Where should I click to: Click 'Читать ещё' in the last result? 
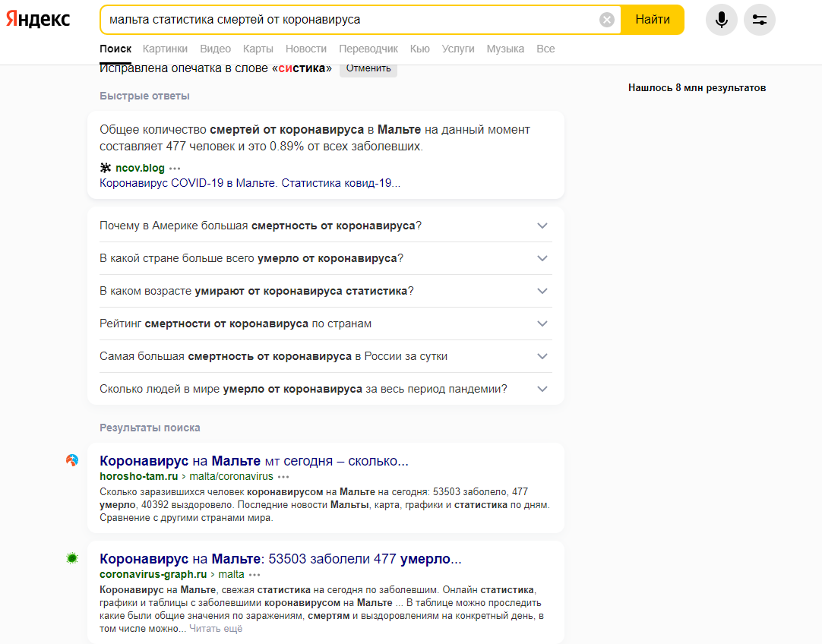[x=216, y=629]
